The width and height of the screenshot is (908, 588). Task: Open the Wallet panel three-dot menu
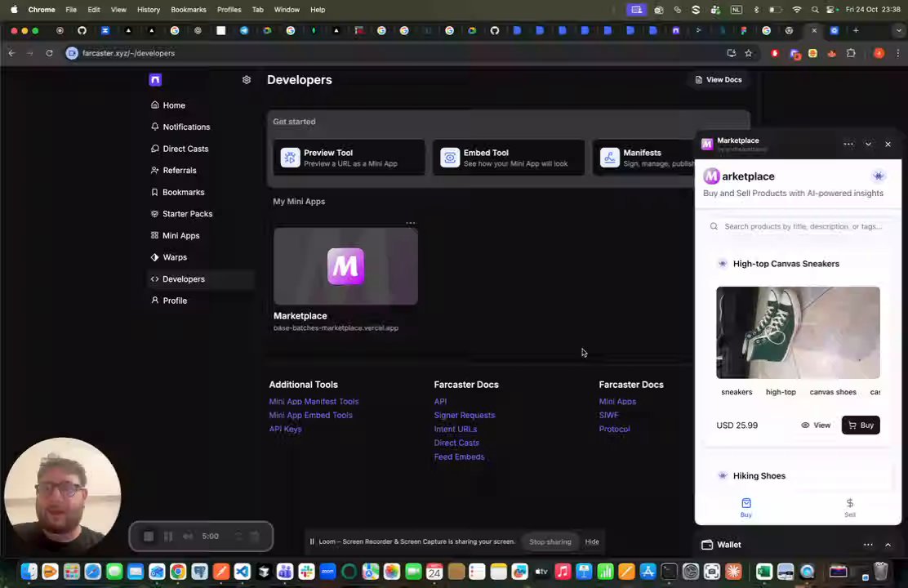coord(867,545)
